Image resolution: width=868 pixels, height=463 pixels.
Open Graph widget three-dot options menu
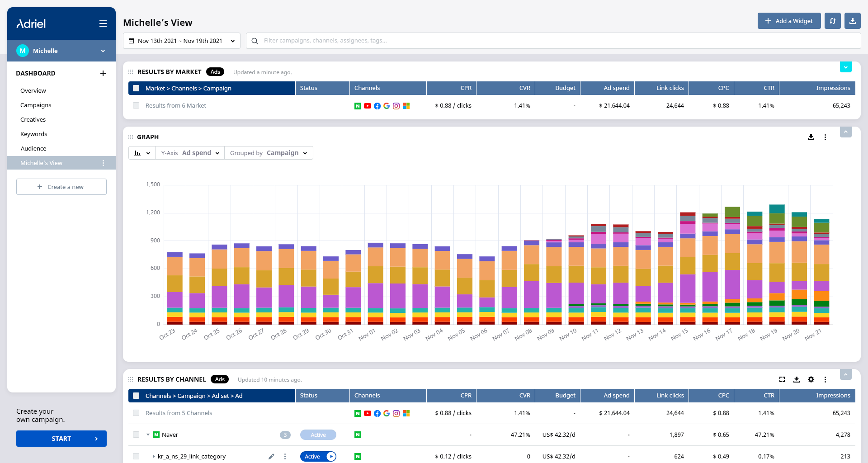click(x=825, y=137)
